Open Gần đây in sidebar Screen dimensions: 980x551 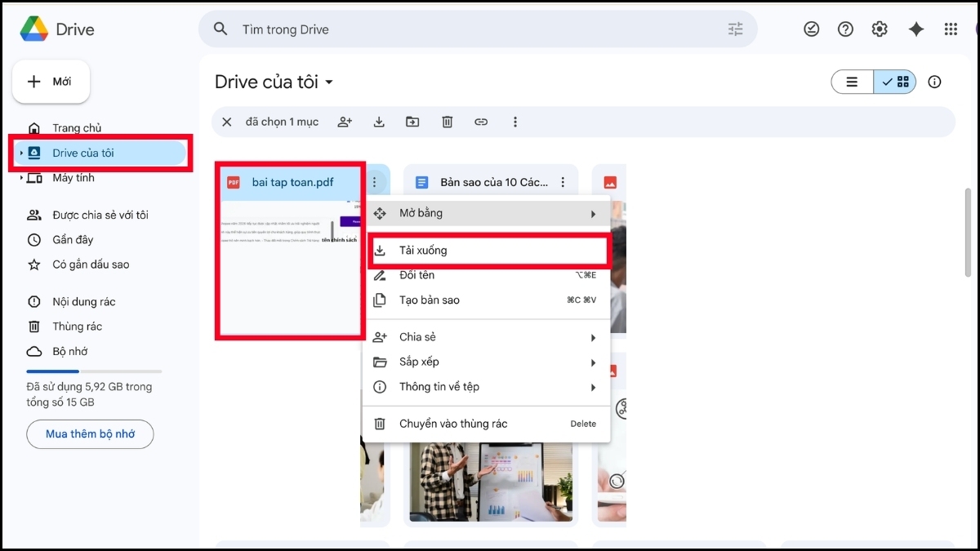pos(73,240)
